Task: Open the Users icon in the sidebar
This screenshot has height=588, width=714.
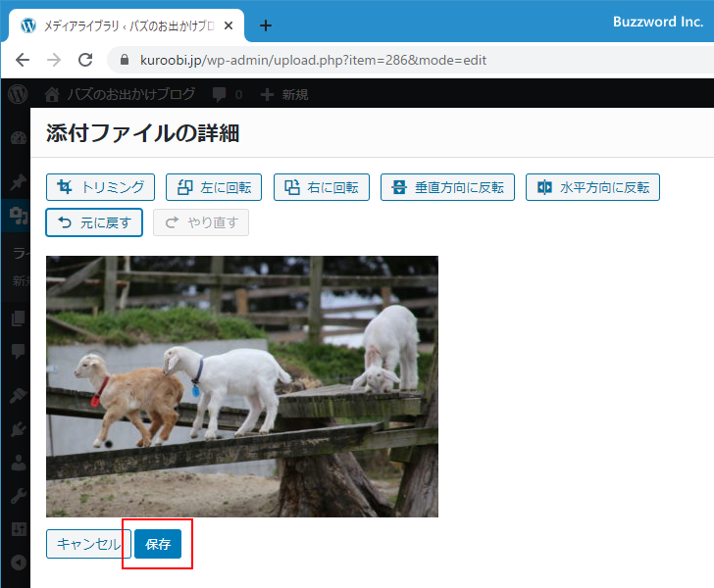Action: coord(18,463)
